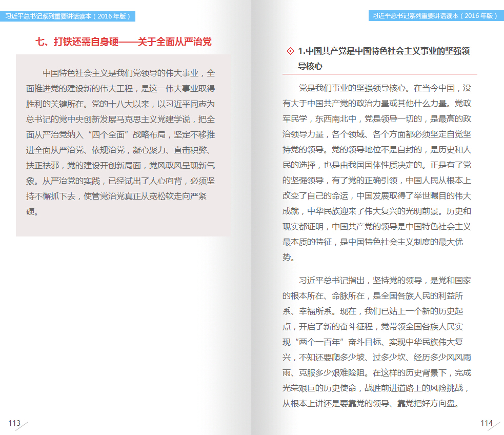Click the line '面推进党的建设新的伟大工程'

[x=79, y=88]
